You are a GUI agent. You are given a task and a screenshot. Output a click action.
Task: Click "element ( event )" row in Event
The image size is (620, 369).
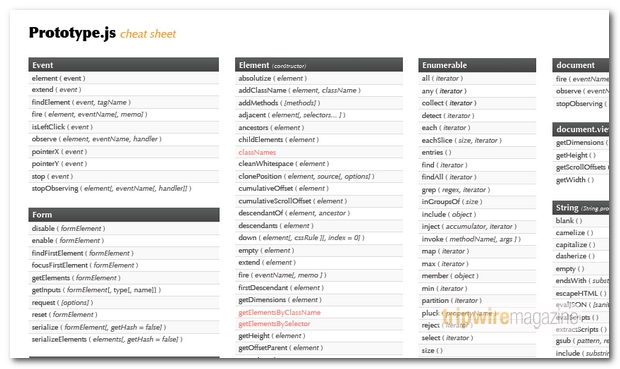click(x=124, y=78)
